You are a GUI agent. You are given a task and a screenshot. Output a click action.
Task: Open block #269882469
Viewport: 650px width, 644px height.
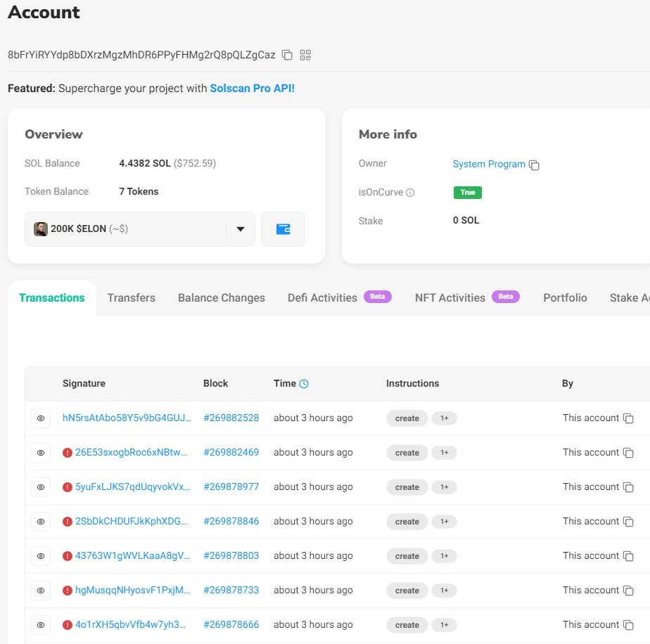pyautogui.click(x=231, y=453)
